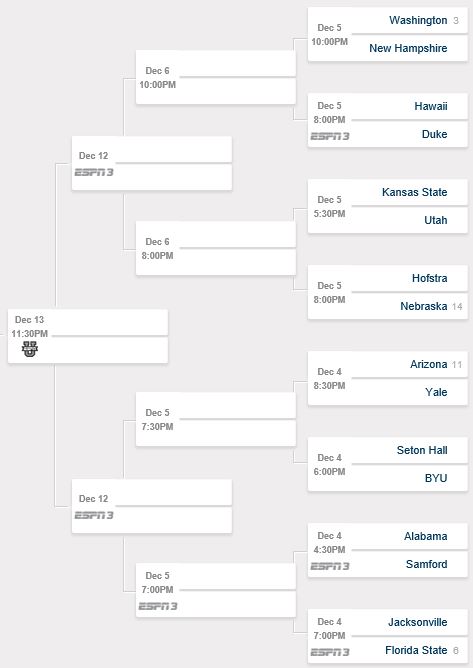Viewport: 473px width, 668px height.
Task: Open the Seton Hall team link
Action: 422,450
